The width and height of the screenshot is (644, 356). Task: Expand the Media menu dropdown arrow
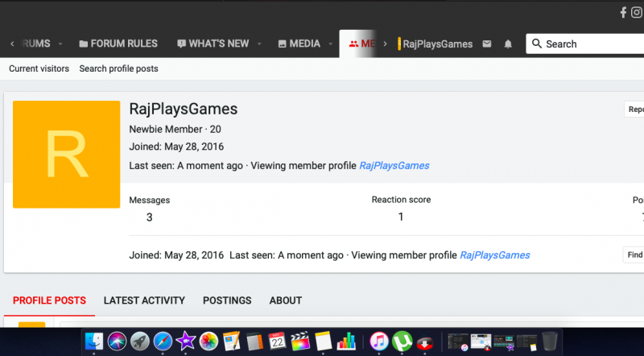328,43
